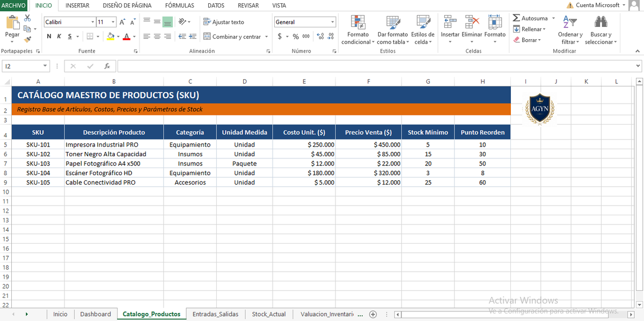Image resolution: width=644 pixels, height=321 pixels.
Task: Open fill color dropdown arrow
Action: pyautogui.click(x=118, y=37)
